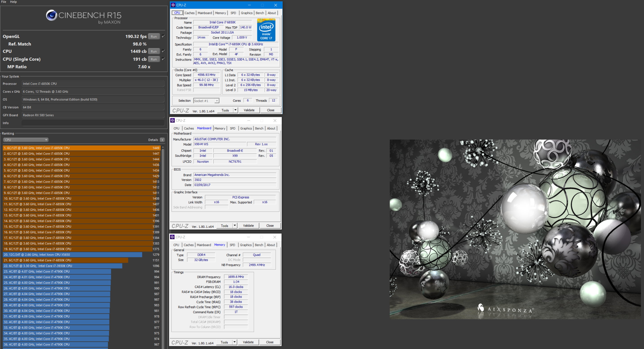Click Close button in the Mainboard CPU-Z window

270,225
